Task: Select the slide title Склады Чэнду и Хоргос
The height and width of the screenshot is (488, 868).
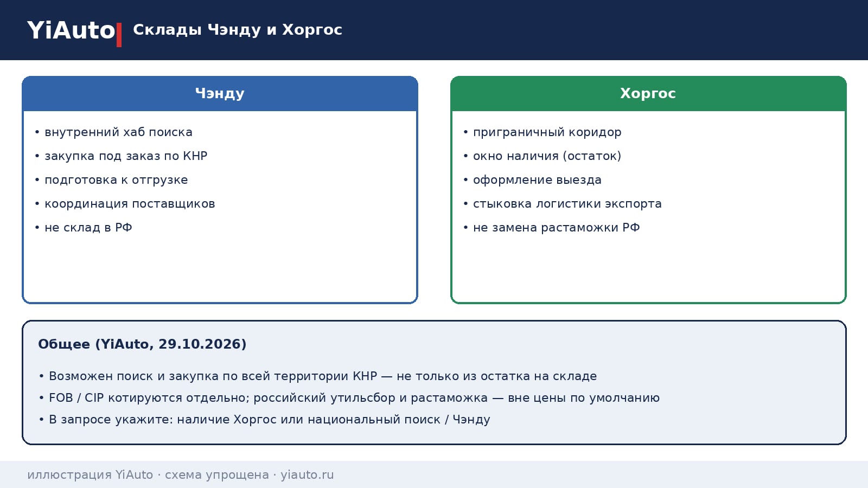Action: pos(238,30)
